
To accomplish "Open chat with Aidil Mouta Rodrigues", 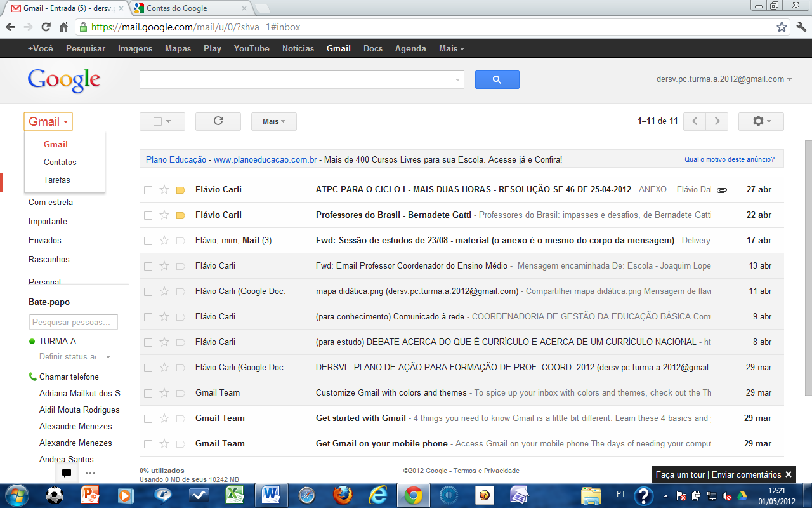I will point(79,410).
